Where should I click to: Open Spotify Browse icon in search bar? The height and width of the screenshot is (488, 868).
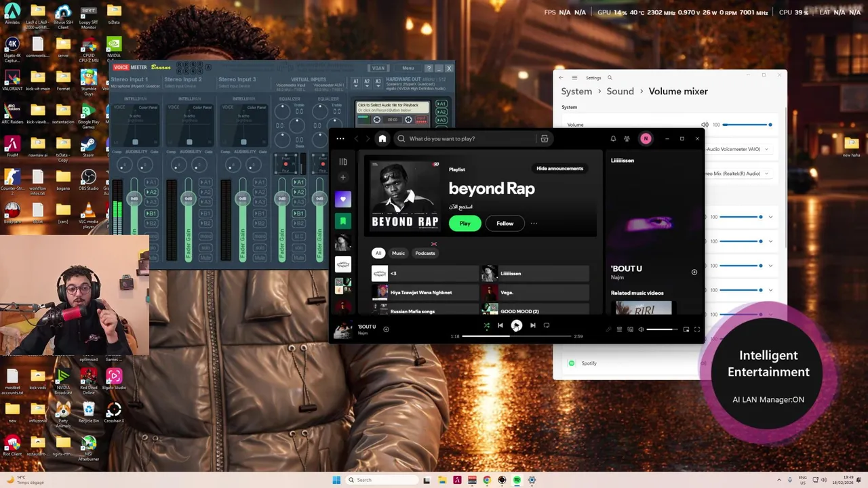tap(545, 139)
